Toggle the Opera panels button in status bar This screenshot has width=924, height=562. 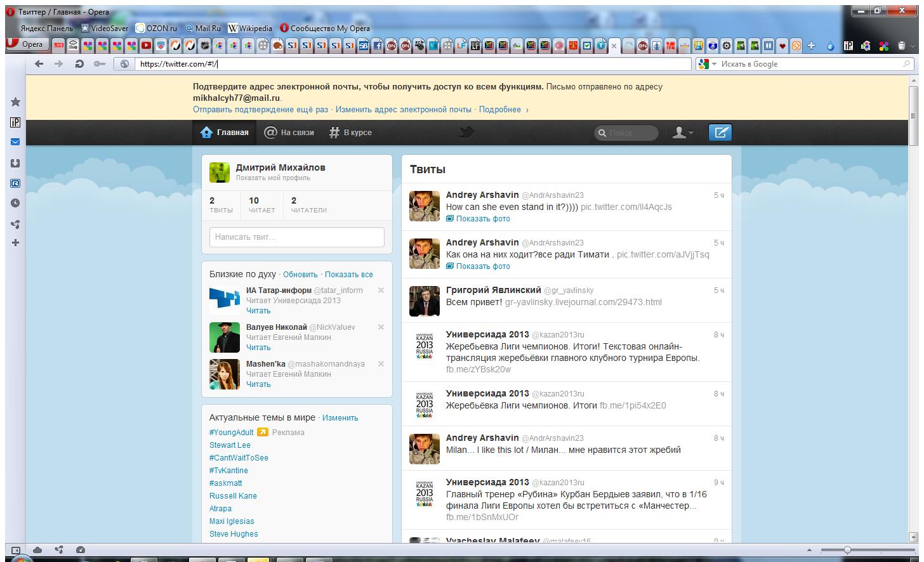(x=16, y=550)
